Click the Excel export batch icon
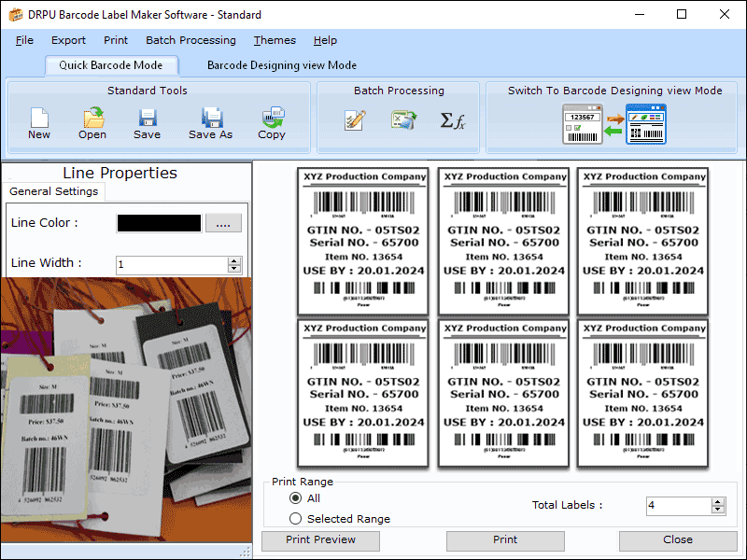This screenshot has height=560, width=747. pyautogui.click(x=404, y=120)
